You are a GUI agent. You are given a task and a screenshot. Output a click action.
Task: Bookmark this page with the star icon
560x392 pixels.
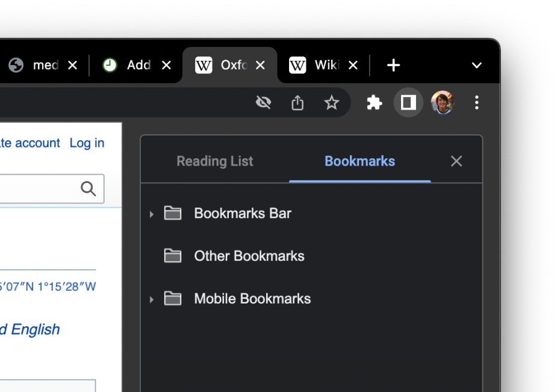[332, 103]
